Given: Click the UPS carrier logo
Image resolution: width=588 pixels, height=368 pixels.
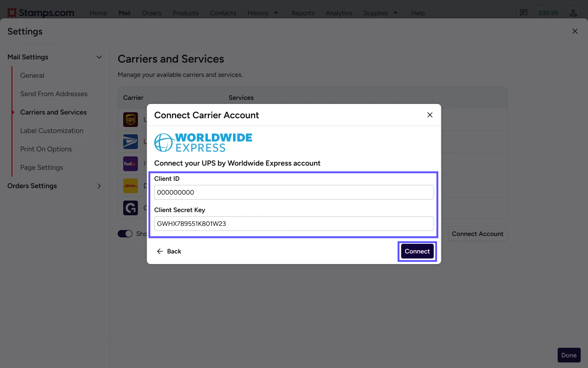Looking at the screenshot, I should (131, 120).
